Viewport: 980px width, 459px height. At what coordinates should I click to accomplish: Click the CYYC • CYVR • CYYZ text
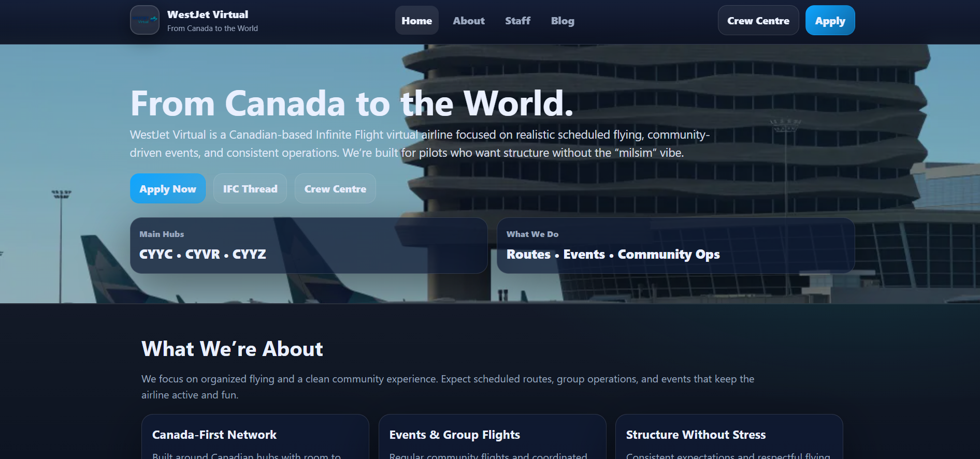pos(203,254)
